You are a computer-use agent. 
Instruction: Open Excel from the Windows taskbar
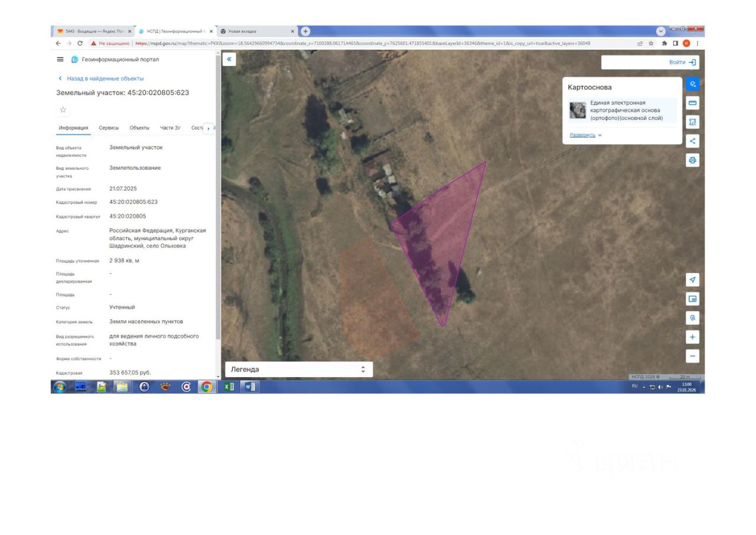coord(228,387)
